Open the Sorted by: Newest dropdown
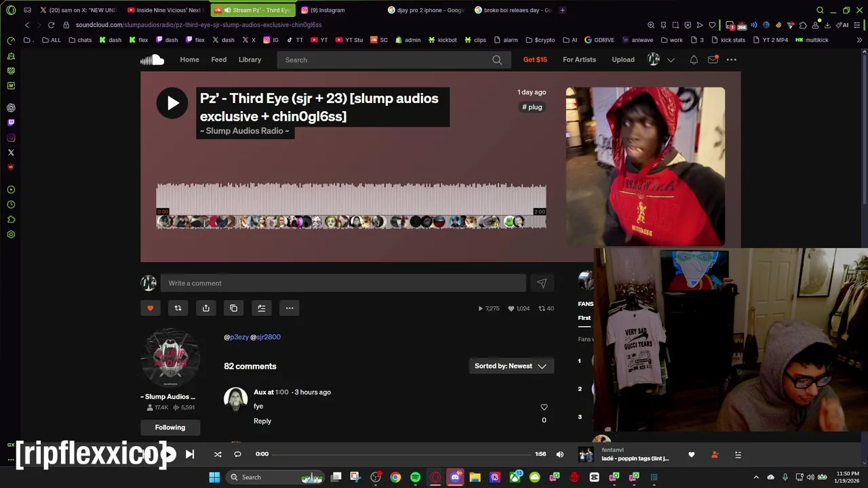Screen dimensions: 868x488 [x=511, y=366]
